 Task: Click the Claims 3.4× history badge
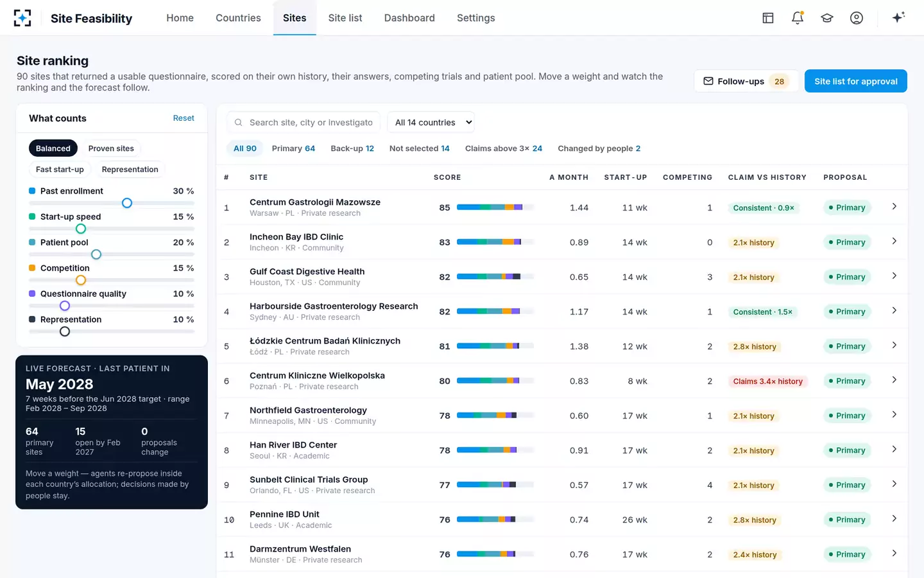[767, 381]
